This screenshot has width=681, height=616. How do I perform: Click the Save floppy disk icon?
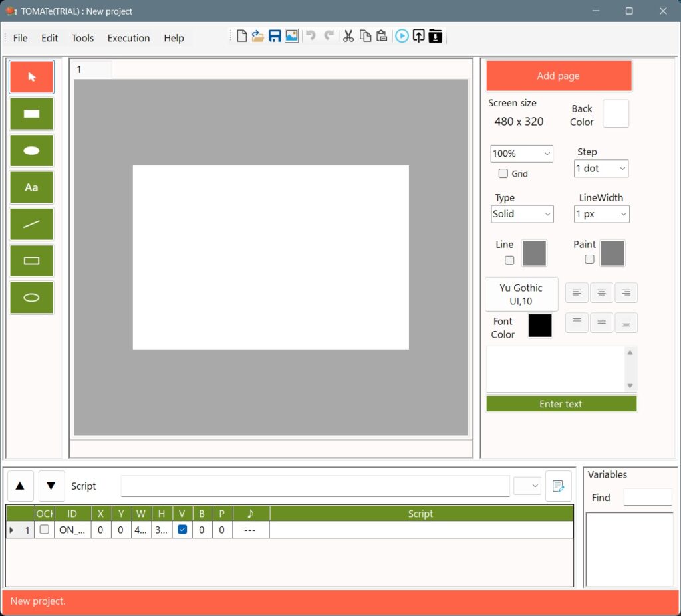point(275,36)
